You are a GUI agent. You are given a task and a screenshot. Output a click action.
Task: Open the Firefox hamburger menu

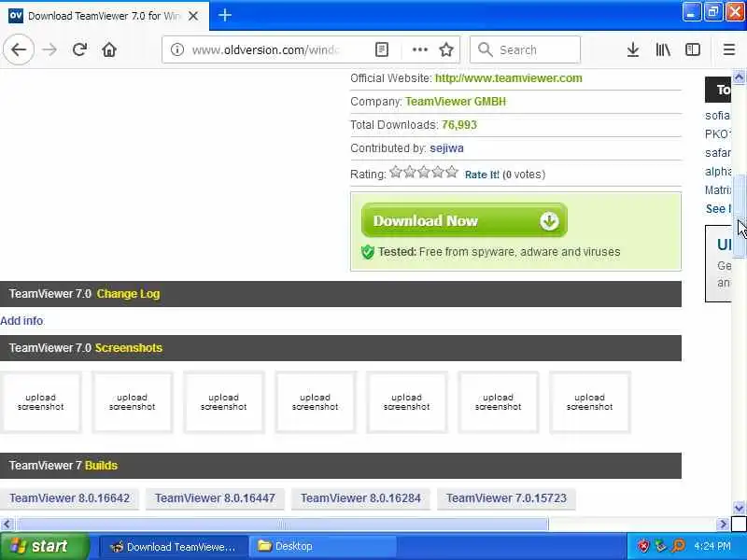pos(729,49)
